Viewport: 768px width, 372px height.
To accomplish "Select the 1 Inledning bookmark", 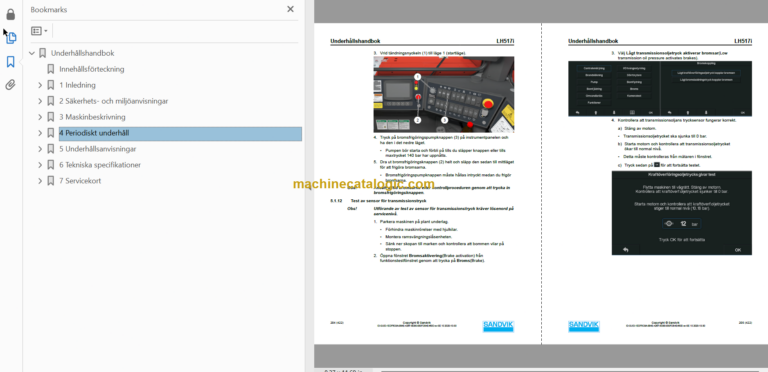I will click(77, 85).
